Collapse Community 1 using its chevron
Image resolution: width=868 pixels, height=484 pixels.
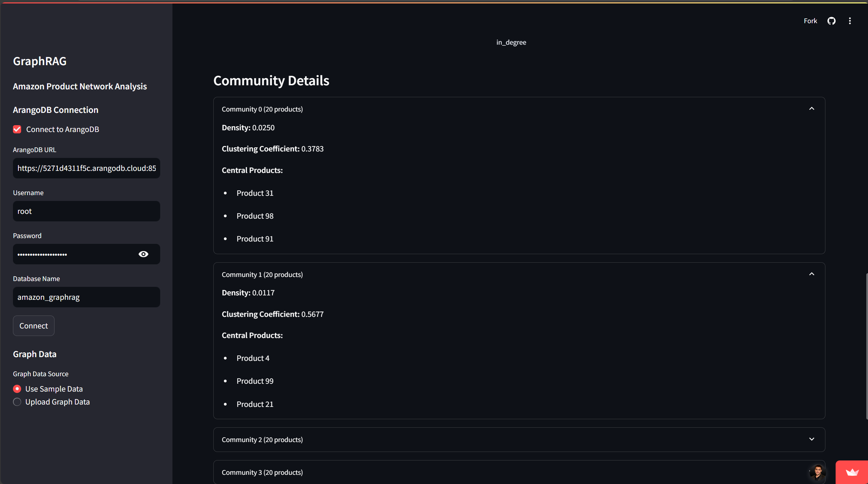(x=811, y=274)
